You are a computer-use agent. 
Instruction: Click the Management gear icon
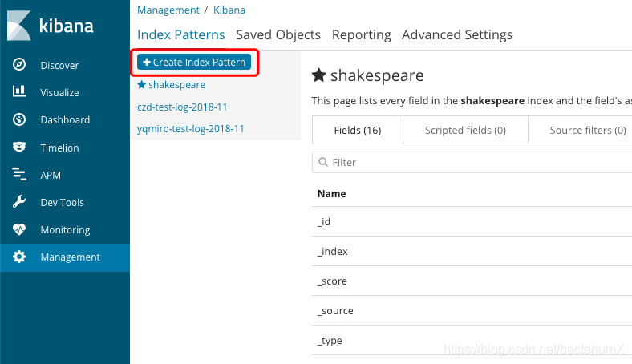pyautogui.click(x=20, y=257)
